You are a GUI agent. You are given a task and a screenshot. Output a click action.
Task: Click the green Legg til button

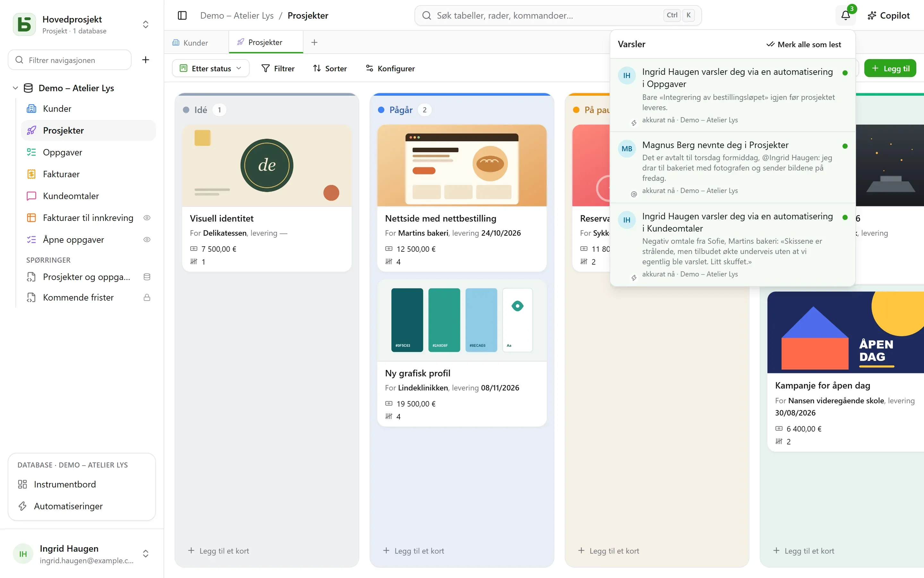(x=890, y=68)
